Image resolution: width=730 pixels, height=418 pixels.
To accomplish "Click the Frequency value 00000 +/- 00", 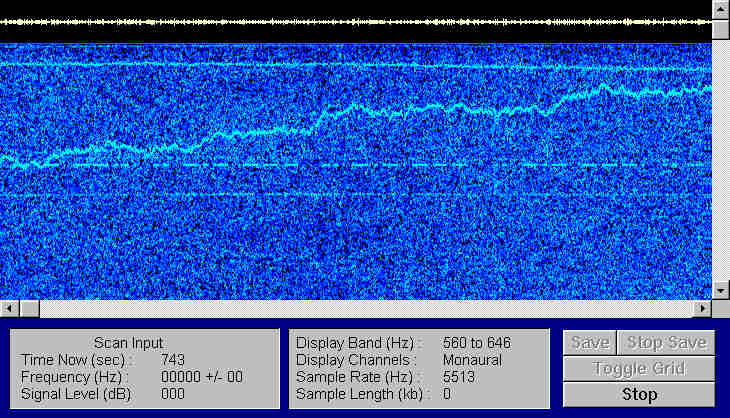I will pos(202,377).
